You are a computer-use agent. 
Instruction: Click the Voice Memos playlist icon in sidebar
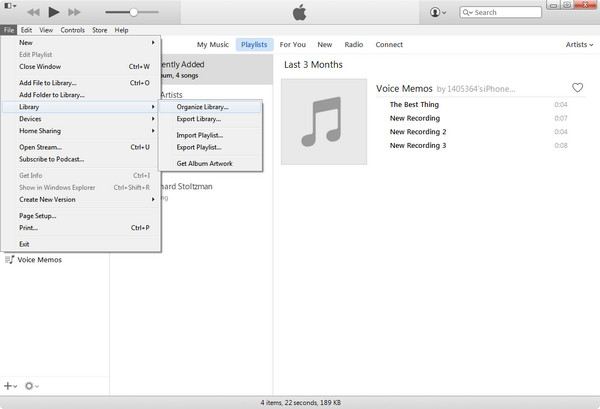point(10,260)
